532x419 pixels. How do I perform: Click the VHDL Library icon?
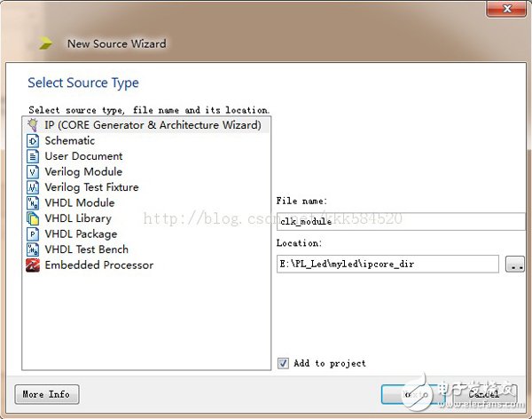[33, 218]
